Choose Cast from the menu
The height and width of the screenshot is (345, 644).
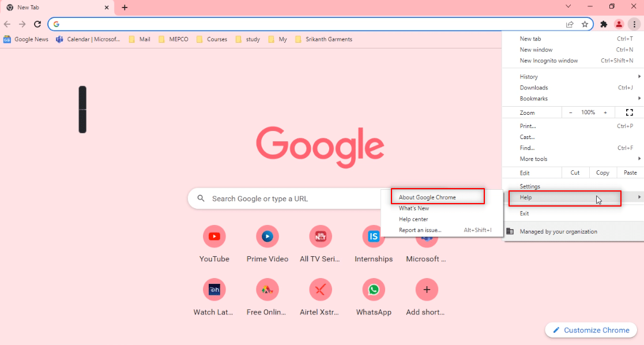(x=573, y=137)
